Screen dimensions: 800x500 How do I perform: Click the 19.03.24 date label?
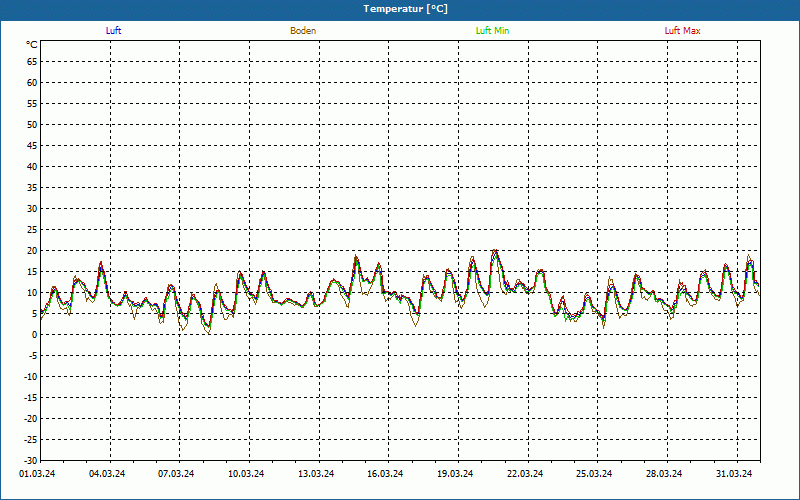[x=455, y=473]
